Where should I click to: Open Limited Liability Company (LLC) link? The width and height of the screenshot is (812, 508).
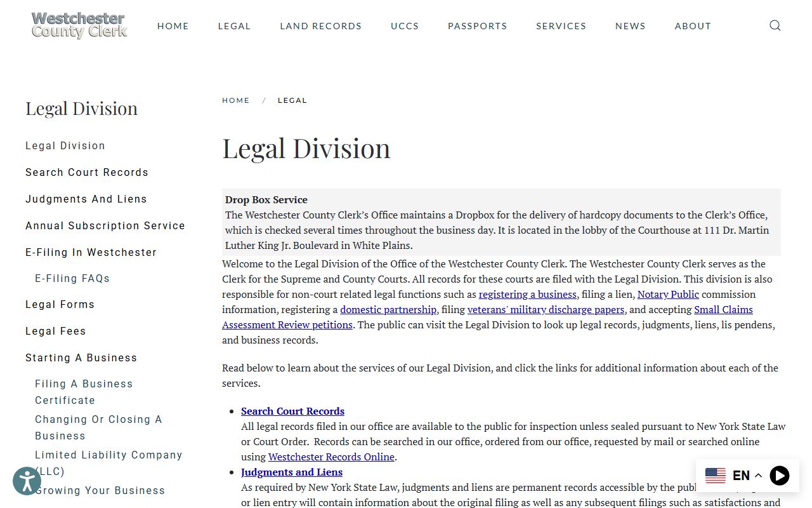tap(108, 463)
